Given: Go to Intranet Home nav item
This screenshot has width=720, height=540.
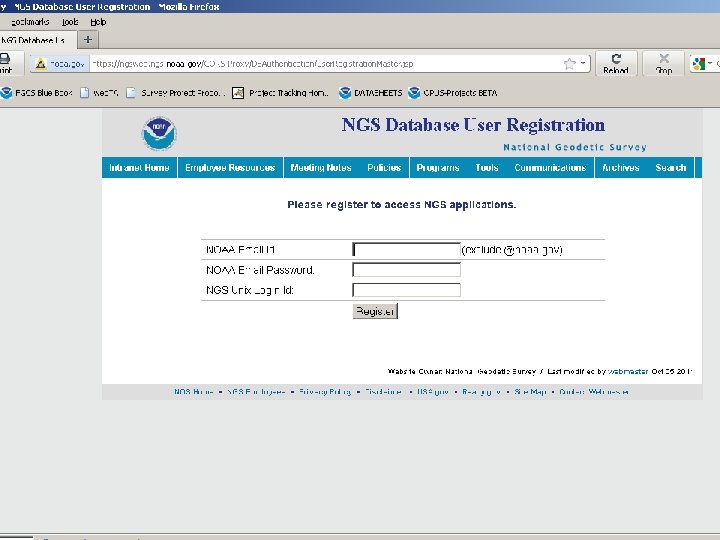Looking at the screenshot, I should point(139,168).
